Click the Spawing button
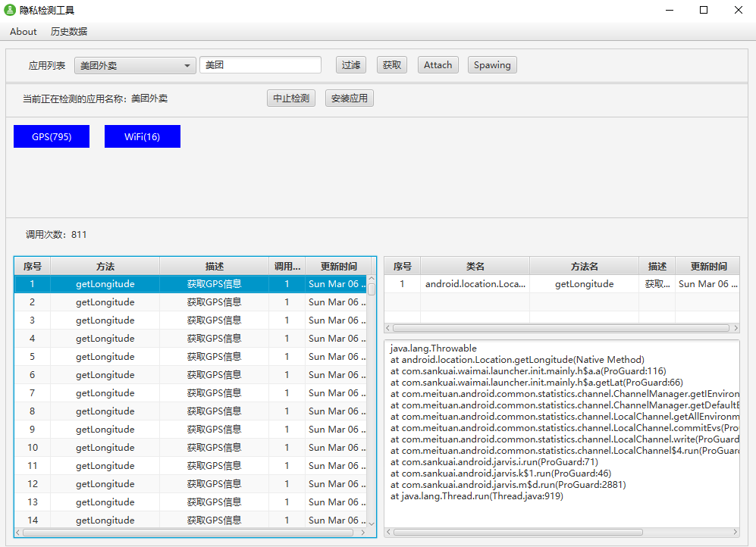The width and height of the screenshot is (756, 547). (492, 65)
